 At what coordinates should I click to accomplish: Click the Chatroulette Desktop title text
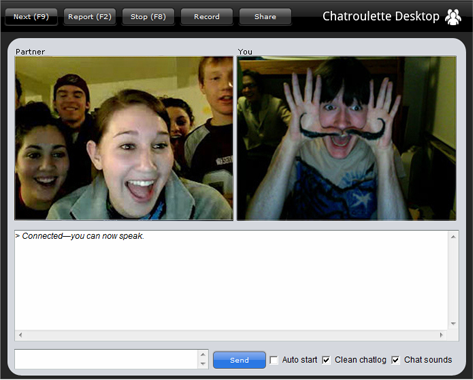381,16
